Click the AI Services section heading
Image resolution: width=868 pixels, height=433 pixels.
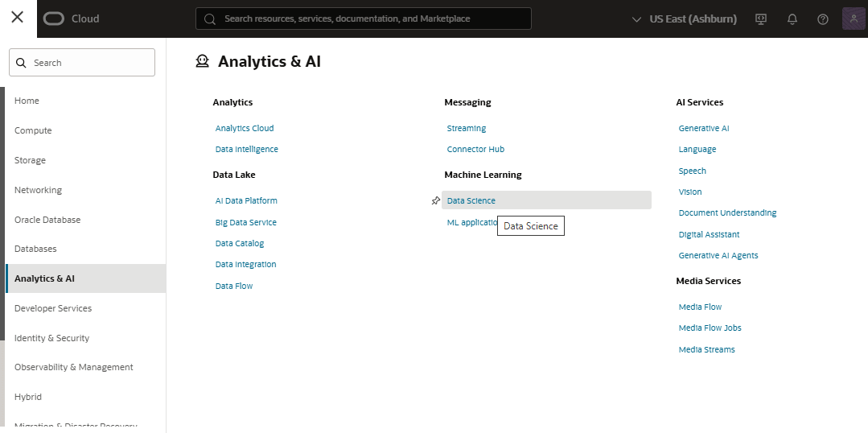(699, 102)
